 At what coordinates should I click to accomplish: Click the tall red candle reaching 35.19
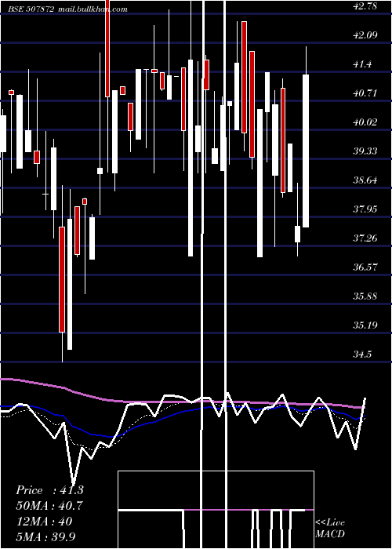tap(62, 279)
